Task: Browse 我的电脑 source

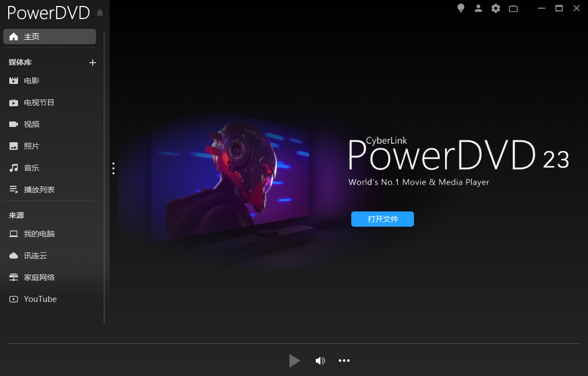Action: (39, 234)
